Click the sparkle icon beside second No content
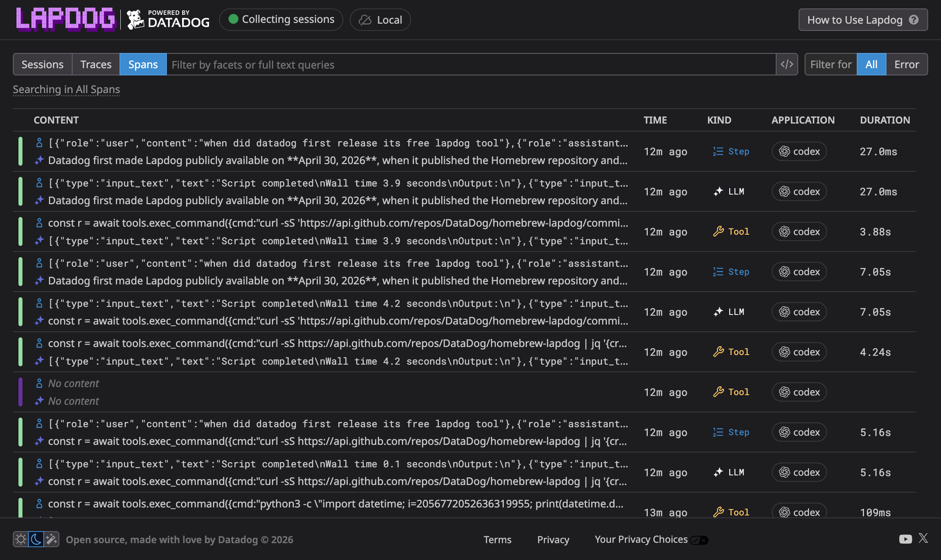 tap(39, 401)
